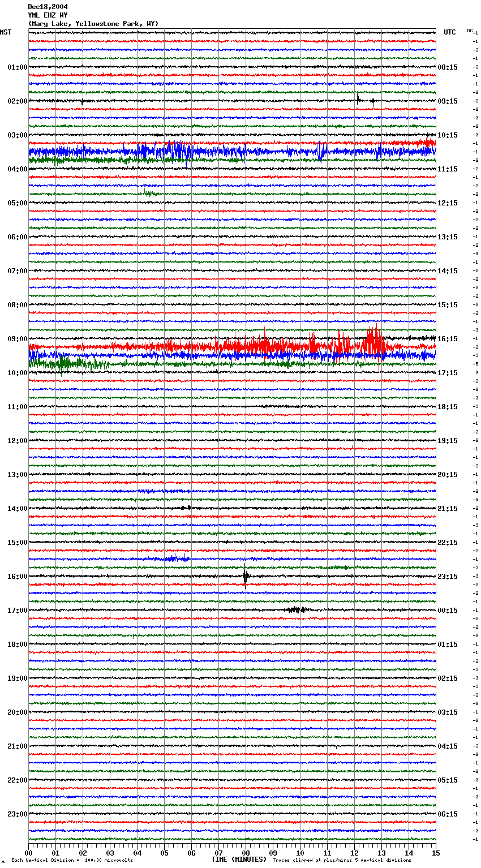Click the 10:15 UTC time label
This screenshot has height=868, width=481.
pyautogui.click(x=448, y=135)
